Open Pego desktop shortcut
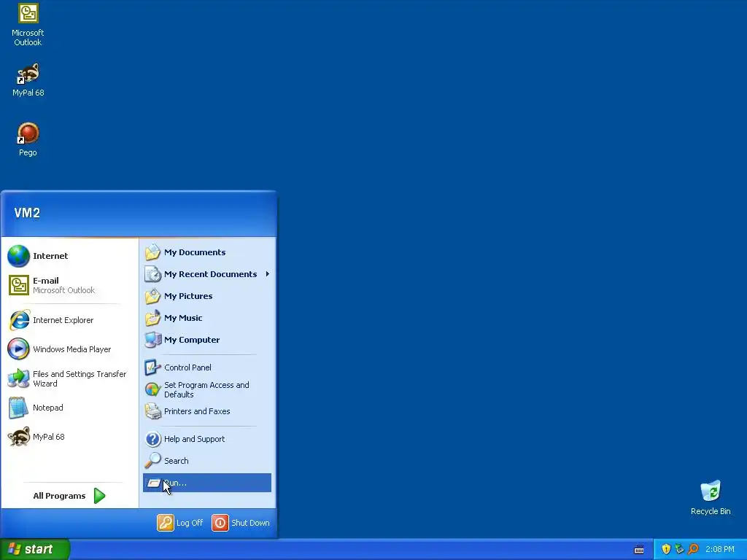Screen dimensions: 747x560 (x=28, y=139)
